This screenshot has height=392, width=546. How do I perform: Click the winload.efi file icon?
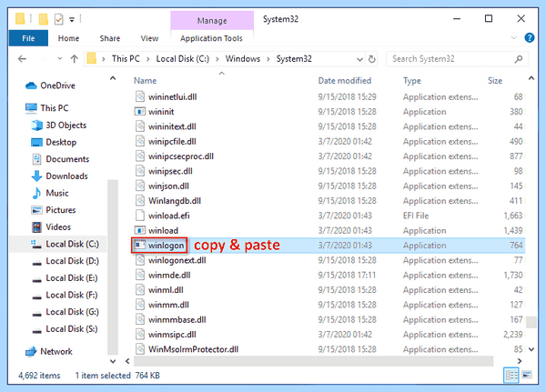click(140, 216)
